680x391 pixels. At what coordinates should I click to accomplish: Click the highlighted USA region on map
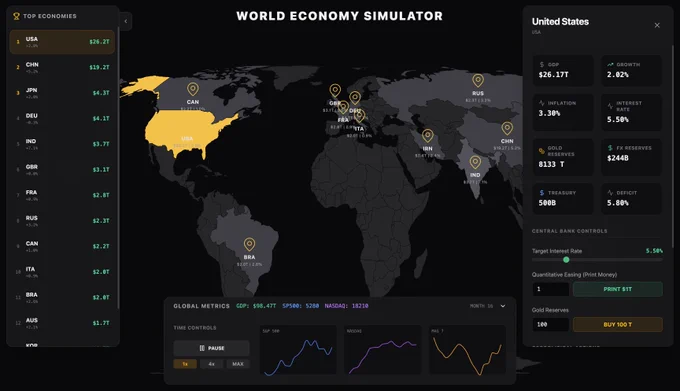[186, 132]
